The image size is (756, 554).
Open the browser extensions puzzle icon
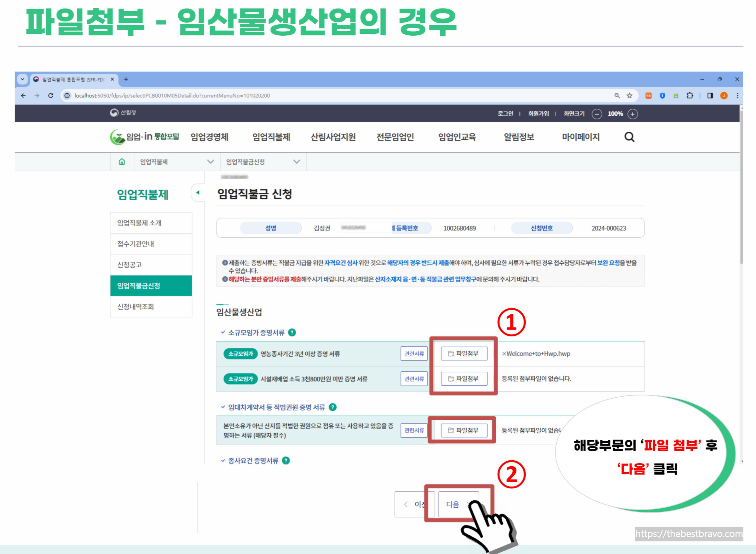click(690, 96)
